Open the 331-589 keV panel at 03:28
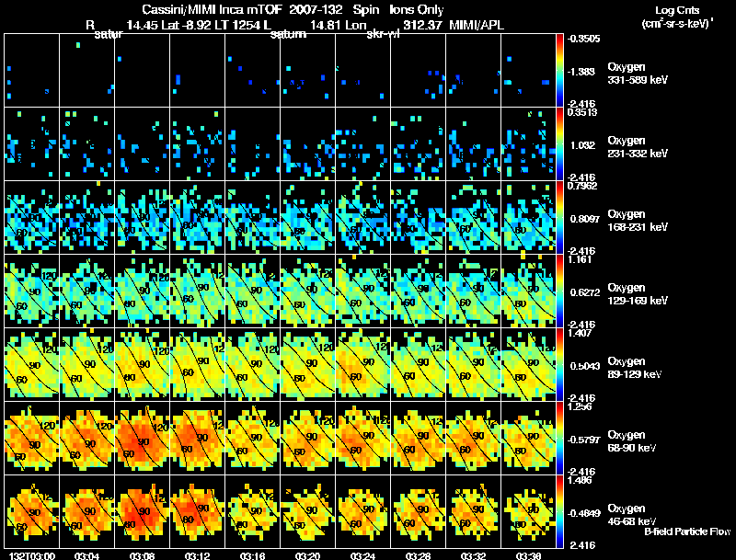 (x=419, y=71)
